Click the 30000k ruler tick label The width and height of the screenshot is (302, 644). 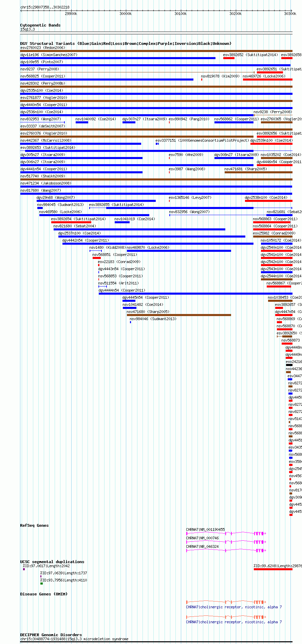pyautogui.click(x=126, y=14)
